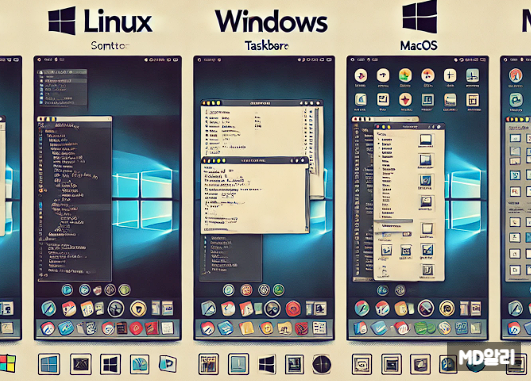The image size is (531, 381).
Task: Open the red star icon on MacOS desktop
Action: point(405,100)
